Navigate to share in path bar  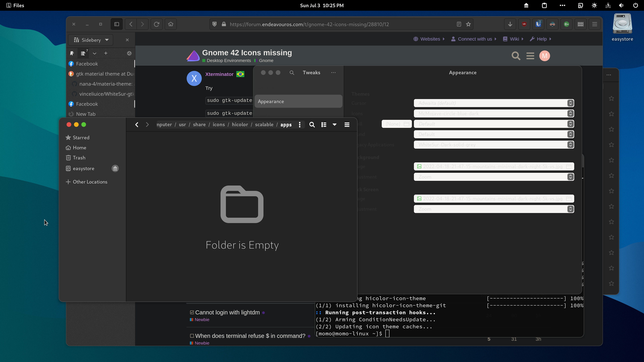pos(199,125)
